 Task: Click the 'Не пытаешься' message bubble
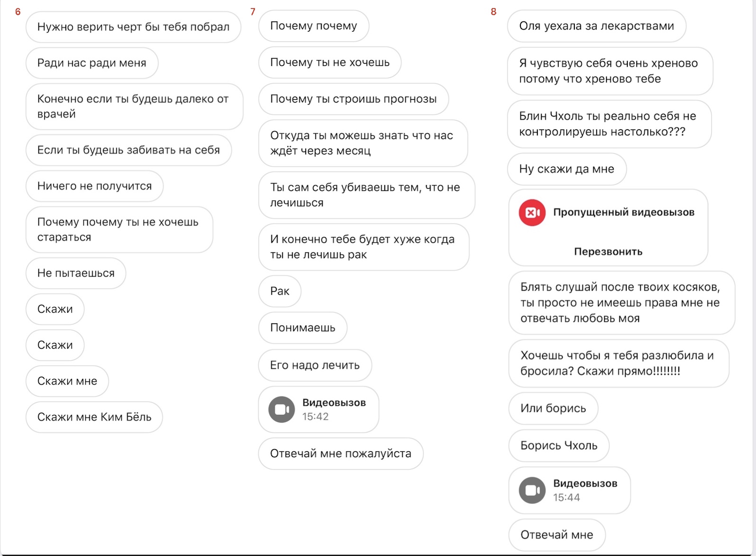[76, 273]
